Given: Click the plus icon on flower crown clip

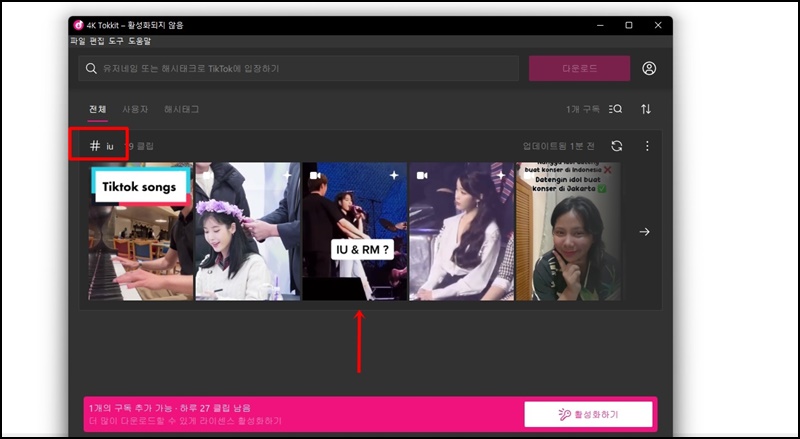Looking at the screenshot, I should click(287, 175).
